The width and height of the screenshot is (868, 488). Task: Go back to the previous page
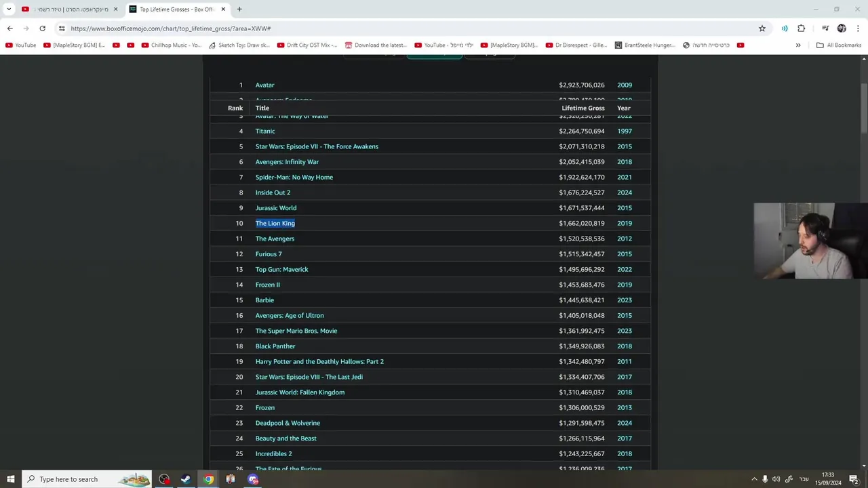coord(9,28)
